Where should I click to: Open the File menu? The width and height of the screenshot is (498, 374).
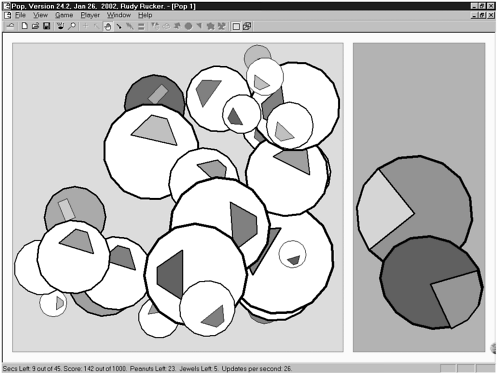tap(20, 15)
